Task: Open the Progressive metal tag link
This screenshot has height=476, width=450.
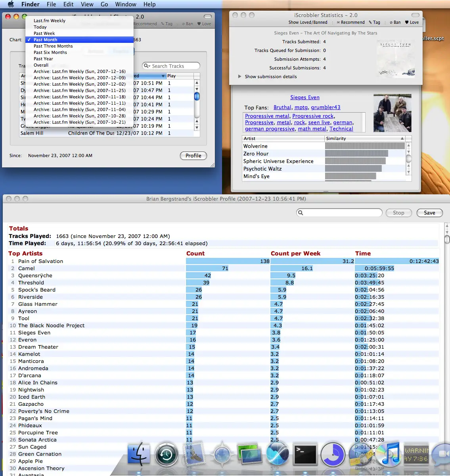Action: (x=267, y=116)
